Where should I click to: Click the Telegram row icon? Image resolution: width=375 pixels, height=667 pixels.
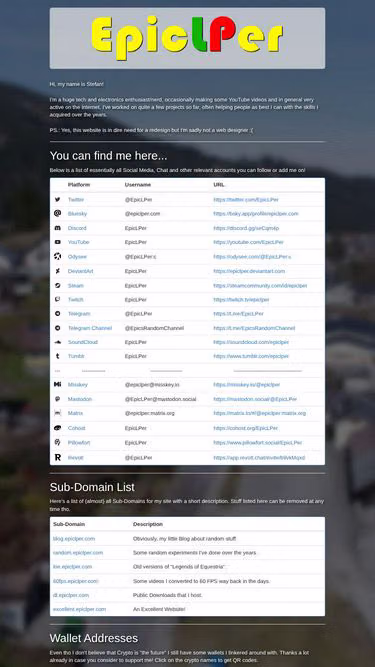coord(57,314)
